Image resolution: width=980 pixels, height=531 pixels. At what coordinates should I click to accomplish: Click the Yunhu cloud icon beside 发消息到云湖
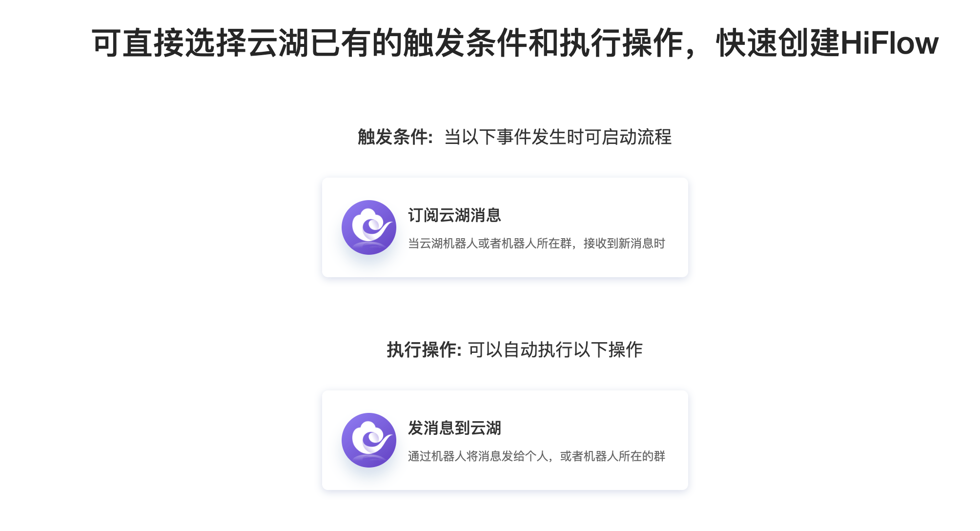pos(369,440)
